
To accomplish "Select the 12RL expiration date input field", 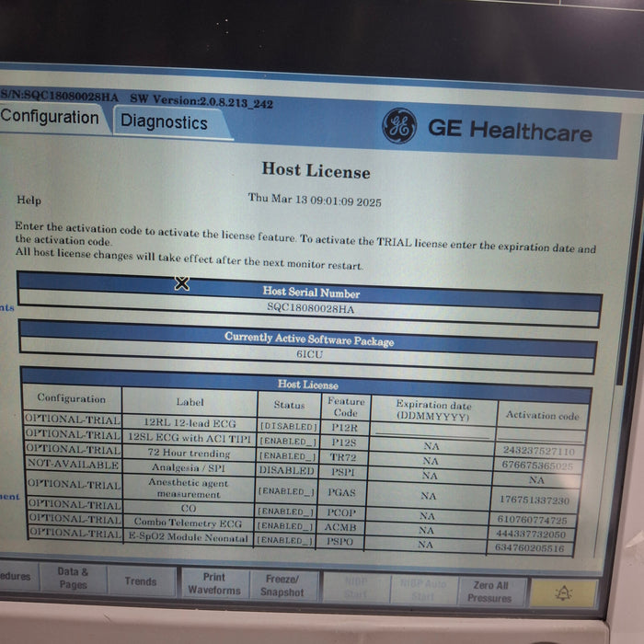I will pyautogui.click(x=433, y=431).
